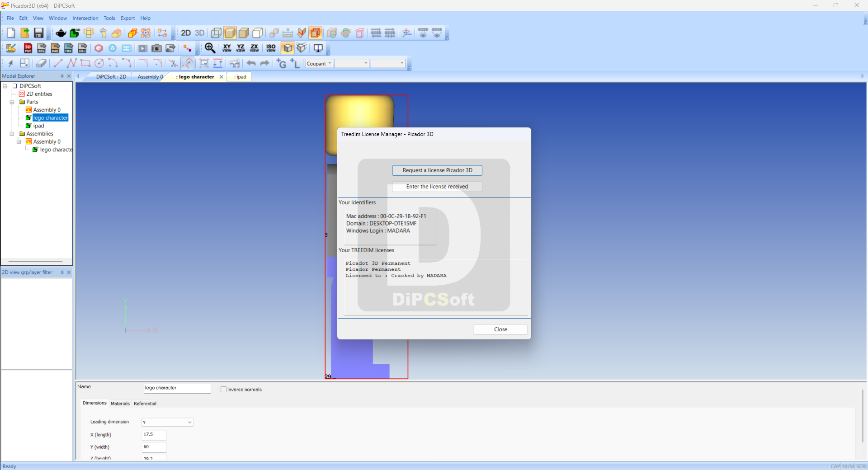The width and height of the screenshot is (868, 470).
Task: Select the rectangle drawing tool
Action: (x=85, y=63)
